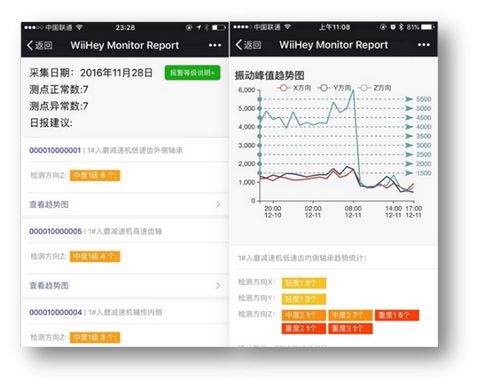Viewport: 480px width, 389px height.
Task: Click 17:00 12-11 time axis label
Action: pos(413,212)
